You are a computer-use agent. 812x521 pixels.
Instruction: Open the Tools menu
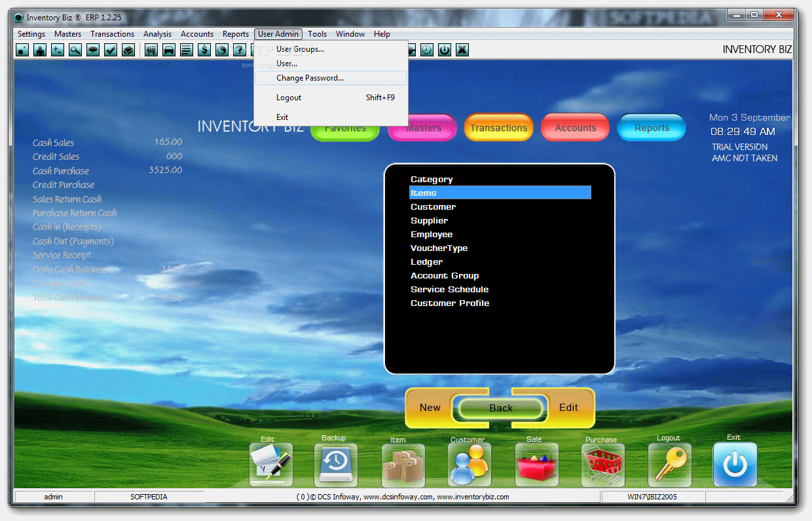[318, 34]
